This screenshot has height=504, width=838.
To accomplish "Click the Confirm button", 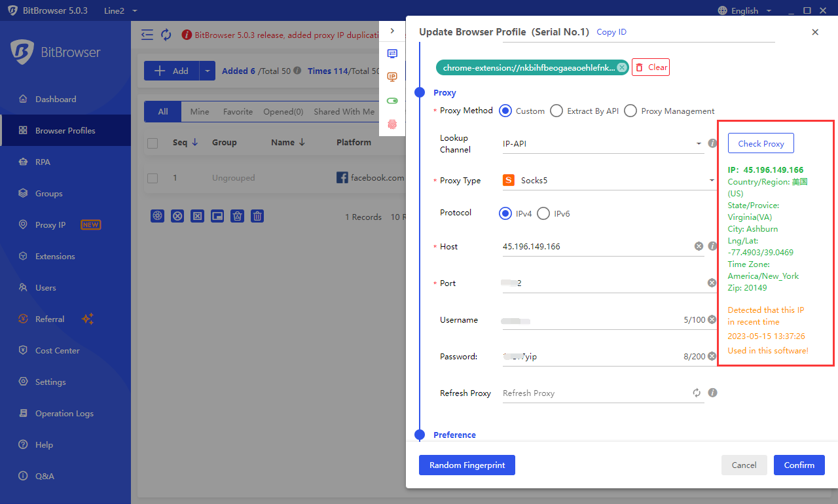I will coord(799,465).
